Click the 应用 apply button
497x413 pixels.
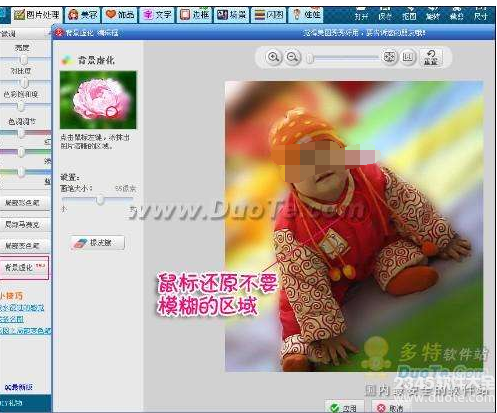(x=344, y=407)
